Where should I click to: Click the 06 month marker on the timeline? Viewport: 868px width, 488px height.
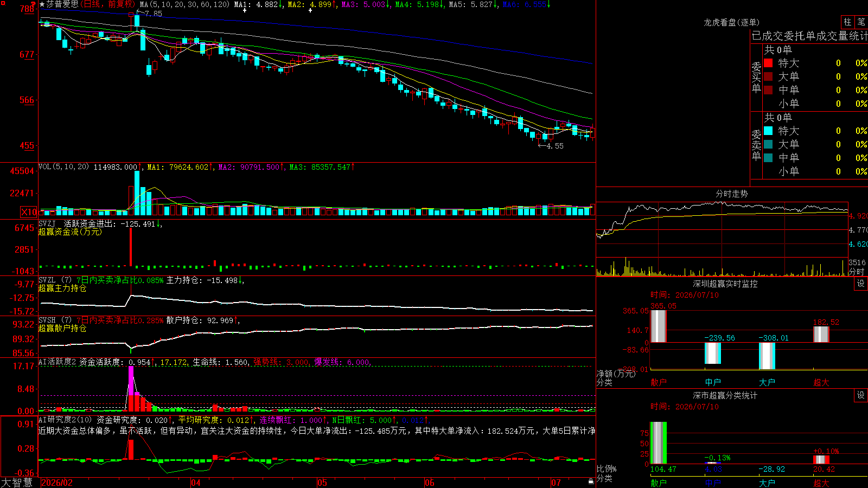click(x=430, y=483)
